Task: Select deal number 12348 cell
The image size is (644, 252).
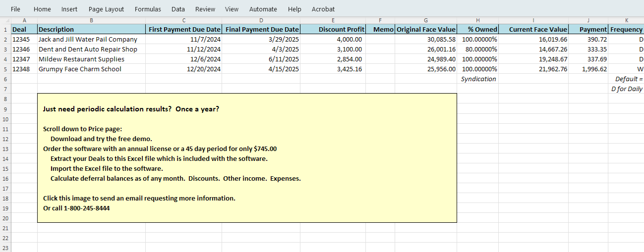Action: point(24,69)
